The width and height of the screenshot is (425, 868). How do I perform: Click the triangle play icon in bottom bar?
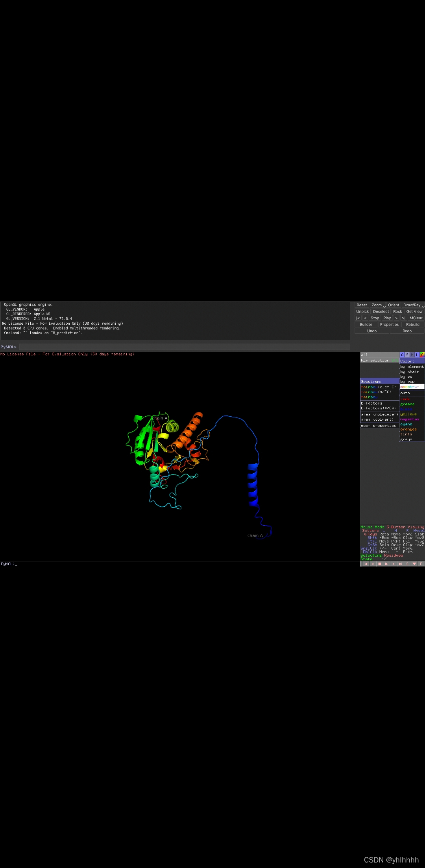coord(386,564)
